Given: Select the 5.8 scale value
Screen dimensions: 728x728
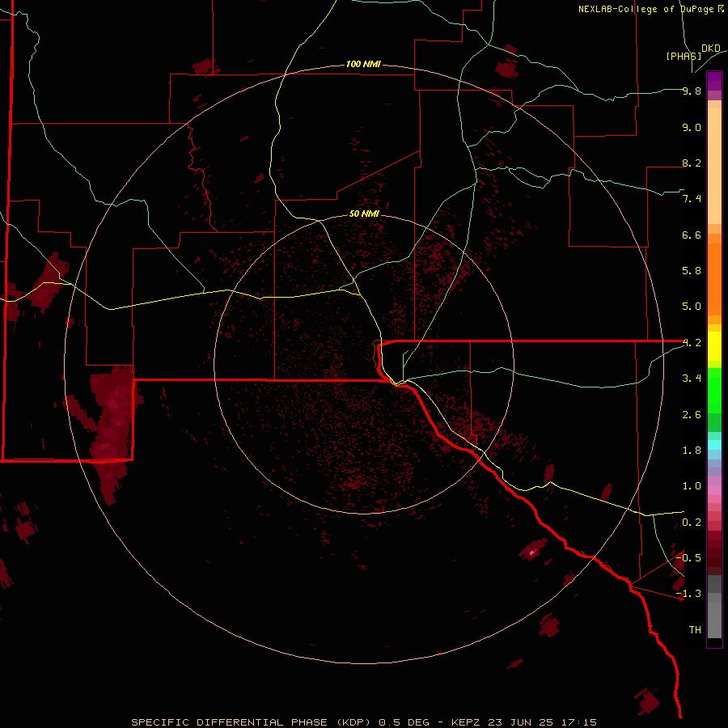Looking at the screenshot, I should coord(692,271).
